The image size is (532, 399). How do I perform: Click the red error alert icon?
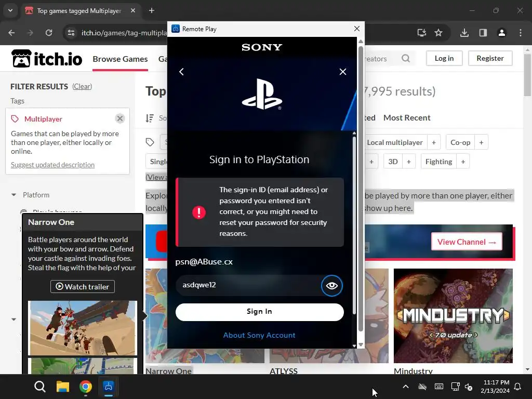pos(199,212)
